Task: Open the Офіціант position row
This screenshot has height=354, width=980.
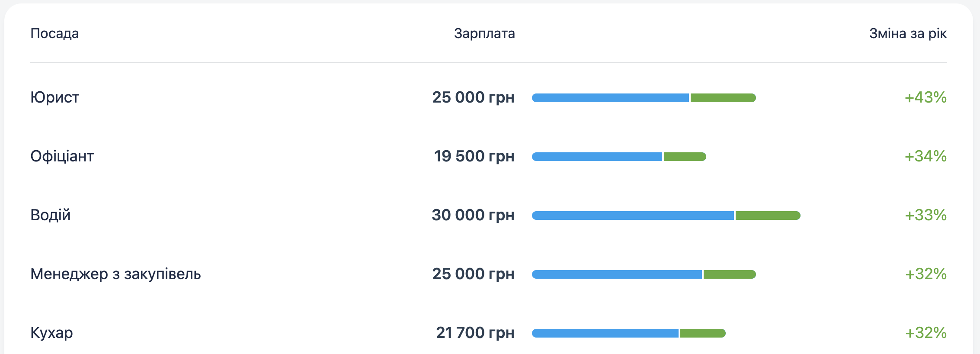Action: pos(489,156)
